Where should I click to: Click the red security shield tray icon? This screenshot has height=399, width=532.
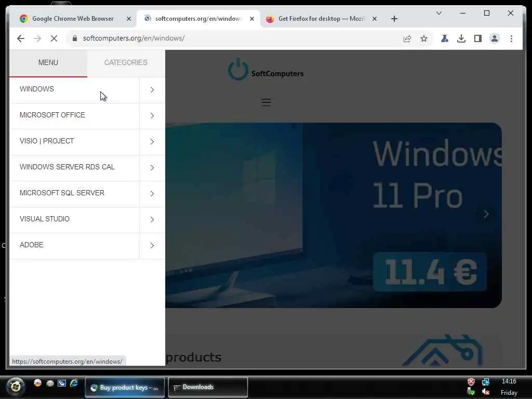(x=471, y=382)
